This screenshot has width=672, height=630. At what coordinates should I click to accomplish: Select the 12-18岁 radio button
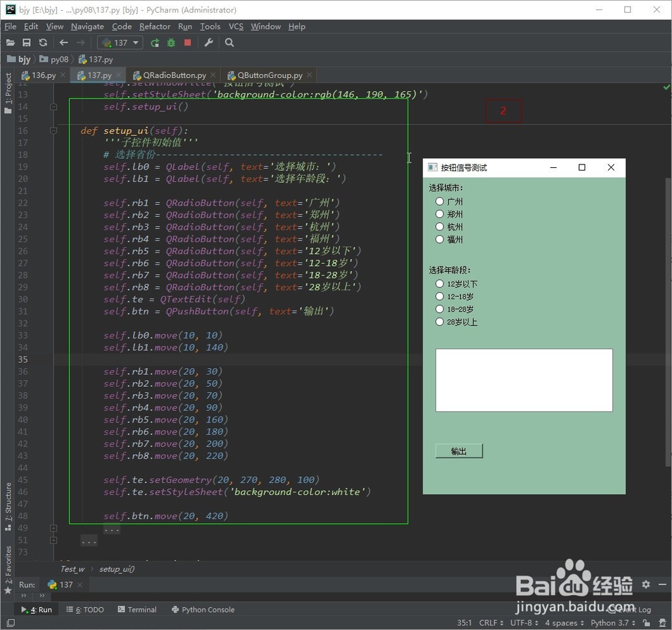point(454,296)
